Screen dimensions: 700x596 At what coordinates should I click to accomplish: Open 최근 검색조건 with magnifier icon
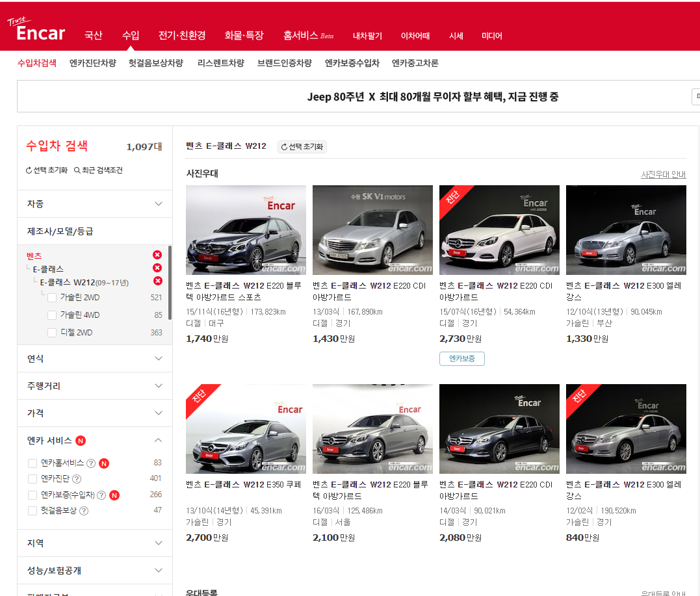point(98,170)
